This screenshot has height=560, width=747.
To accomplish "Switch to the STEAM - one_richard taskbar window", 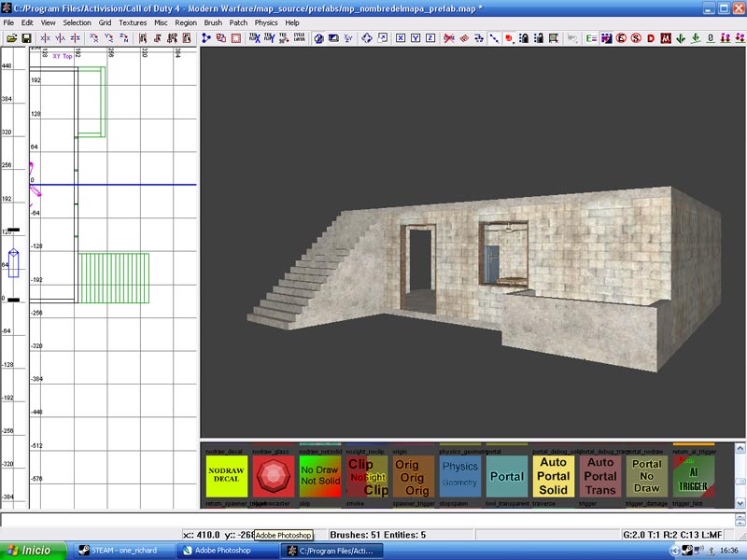I will (x=125, y=551).
